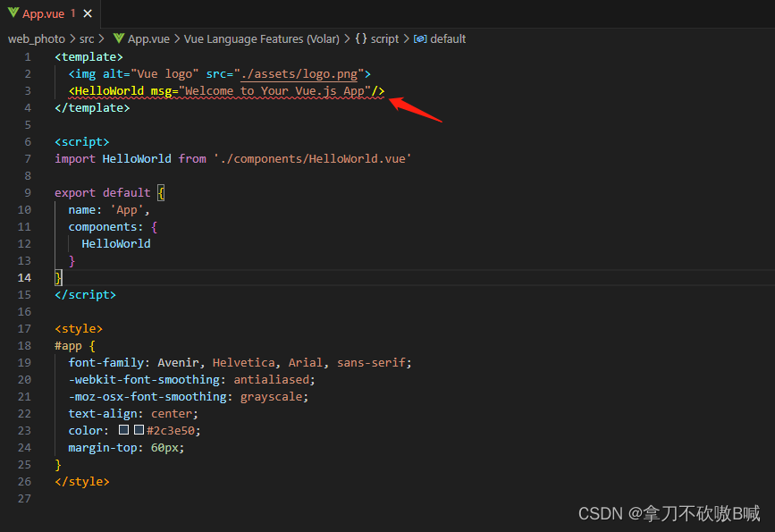775x532 pixels.
Task: Click the closing </script> tag
Action: [x=86, y=295]
